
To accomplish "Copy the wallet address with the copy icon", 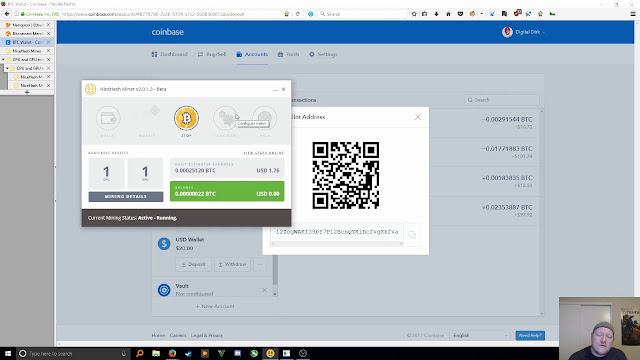I will (x=412, y=235).
